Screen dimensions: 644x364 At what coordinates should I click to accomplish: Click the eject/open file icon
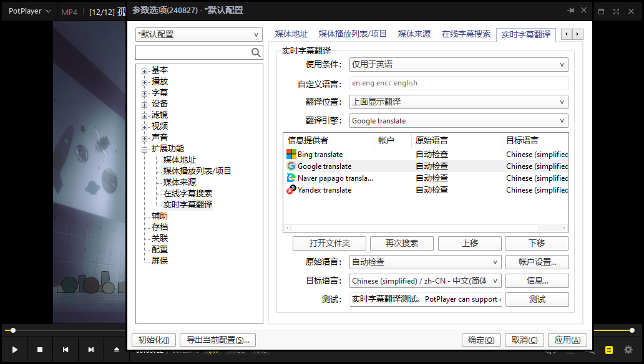point(117,350)
